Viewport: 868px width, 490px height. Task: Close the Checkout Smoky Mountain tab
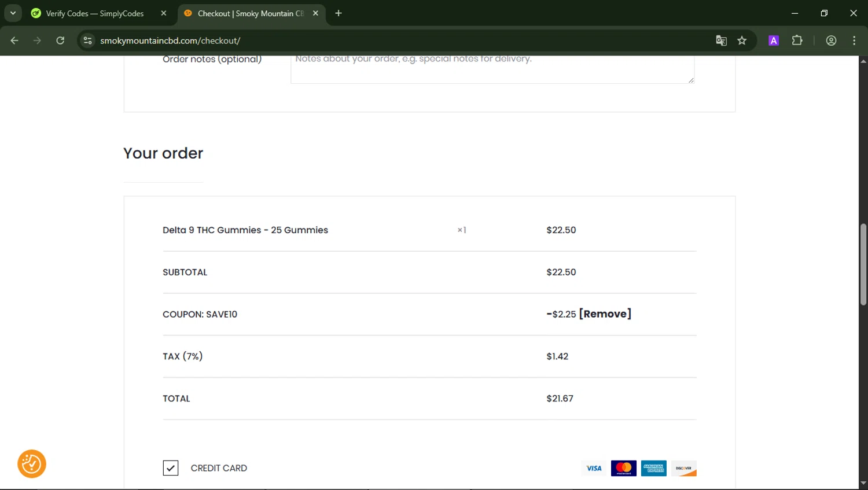point(315,13)
